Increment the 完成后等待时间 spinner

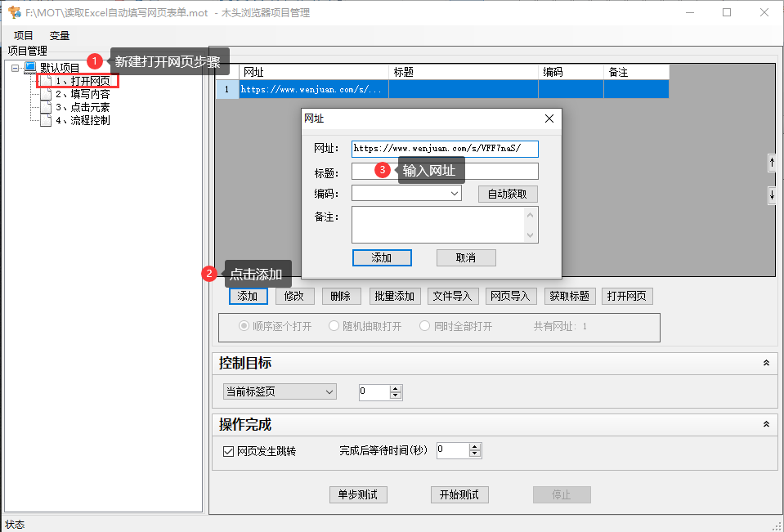(475, 446)
